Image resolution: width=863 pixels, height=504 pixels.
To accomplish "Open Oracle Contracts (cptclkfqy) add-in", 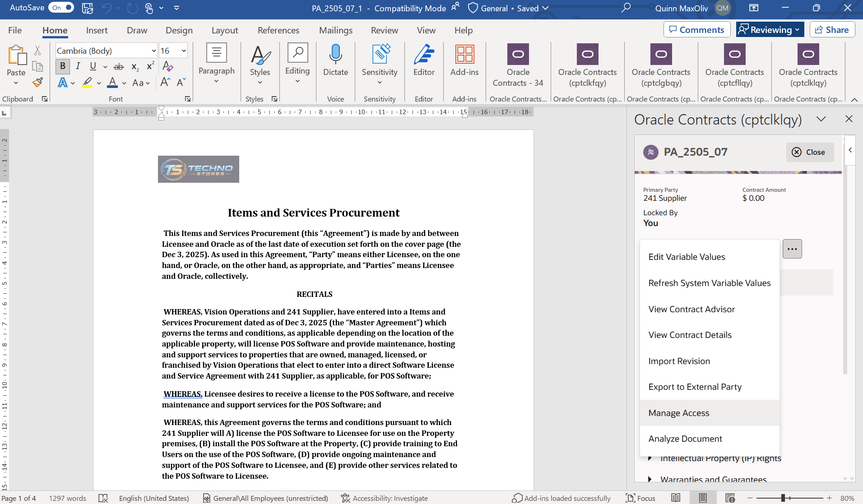I will tap(587, 65).
